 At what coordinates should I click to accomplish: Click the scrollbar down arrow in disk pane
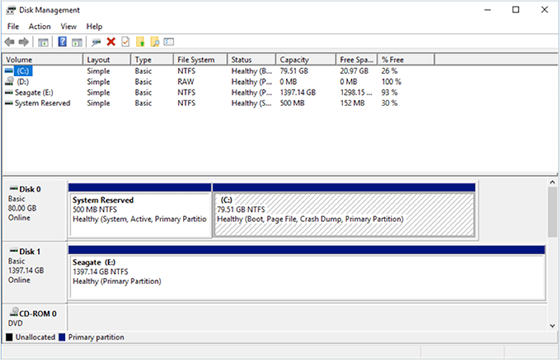[x=552, y=325]
